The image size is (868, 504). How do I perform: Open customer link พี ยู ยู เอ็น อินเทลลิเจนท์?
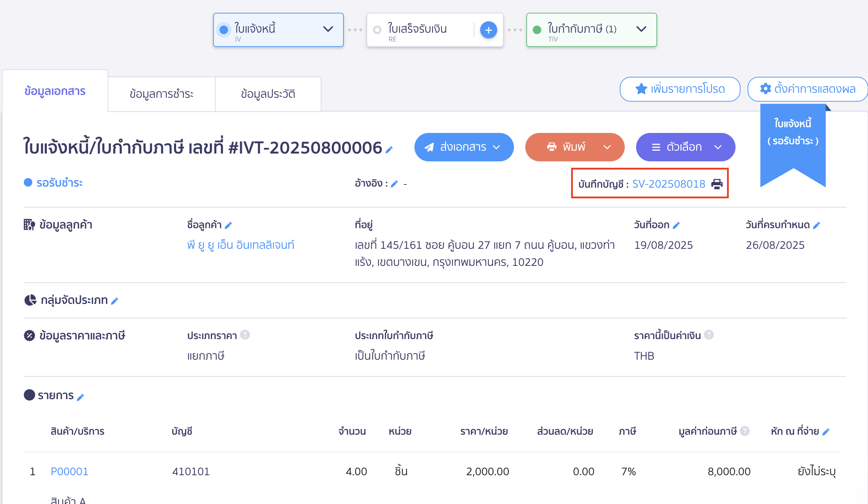(x=241, y=245)
